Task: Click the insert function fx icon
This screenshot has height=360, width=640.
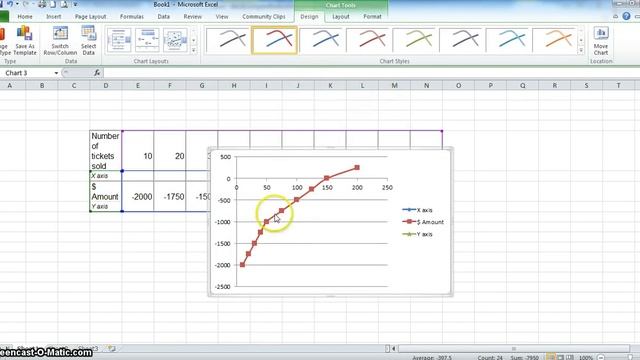Action: click(97, 73)
